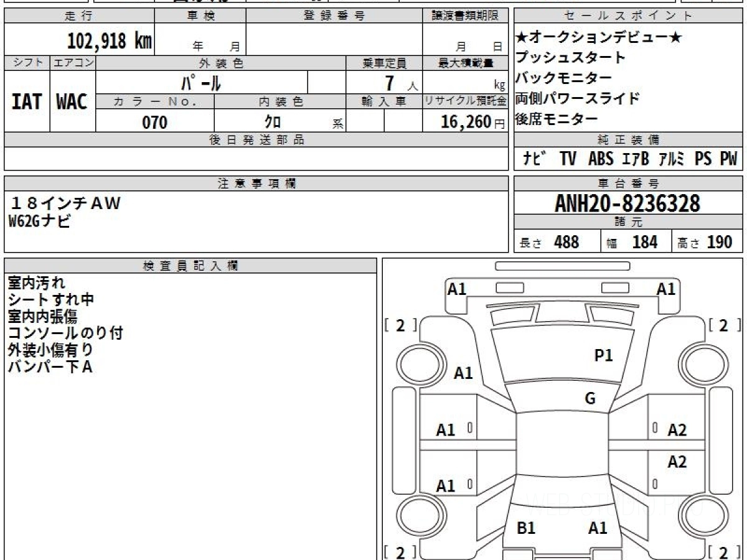Select the 外装色 header

coord(221,63)
